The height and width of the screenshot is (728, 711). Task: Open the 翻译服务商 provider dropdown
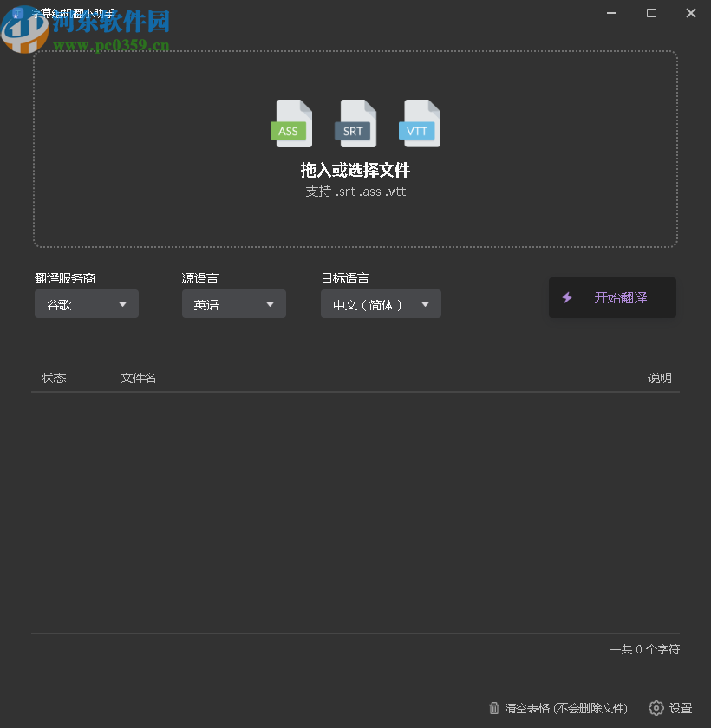[x=86, y=303]
